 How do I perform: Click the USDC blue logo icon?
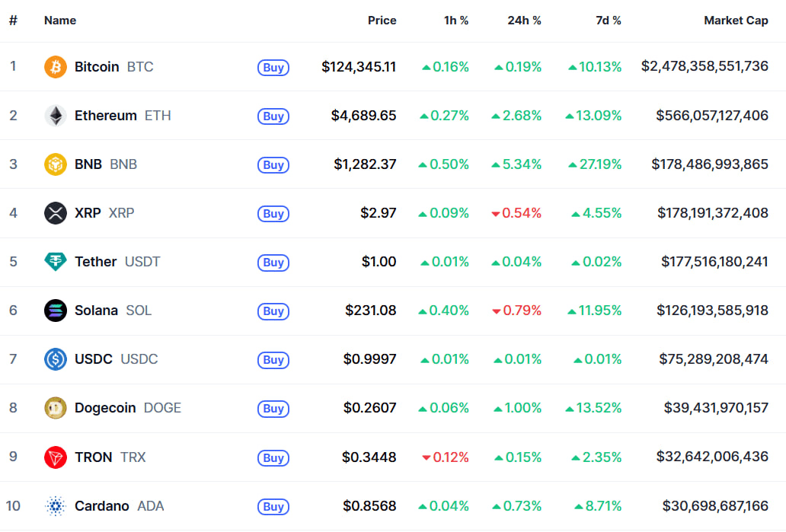56,359
